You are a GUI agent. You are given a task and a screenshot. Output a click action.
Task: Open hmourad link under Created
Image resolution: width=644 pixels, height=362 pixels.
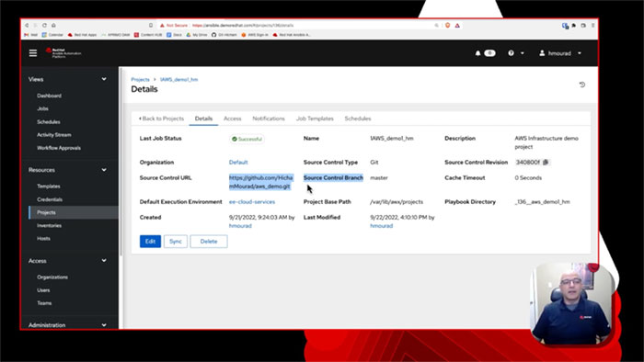240,225
